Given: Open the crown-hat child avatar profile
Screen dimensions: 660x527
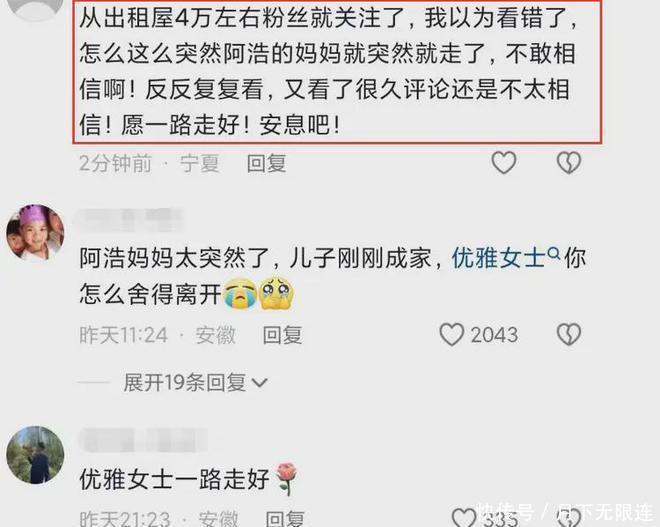Looking at the screenshot, I should pos(35,232).
